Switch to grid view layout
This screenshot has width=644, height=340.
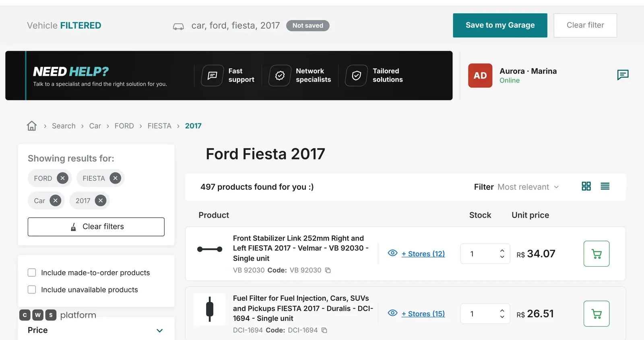[x=586, y=186]
